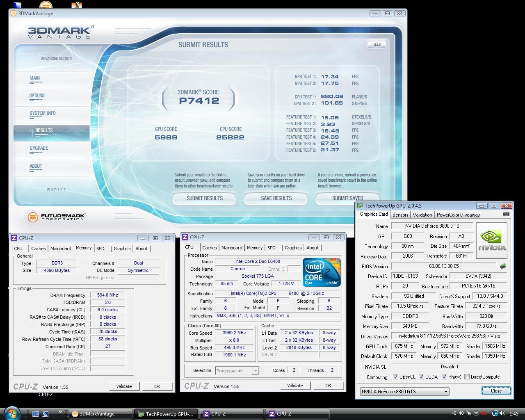
Task: Click the Switch between windows quick launch icon
Action: point(45,414)
